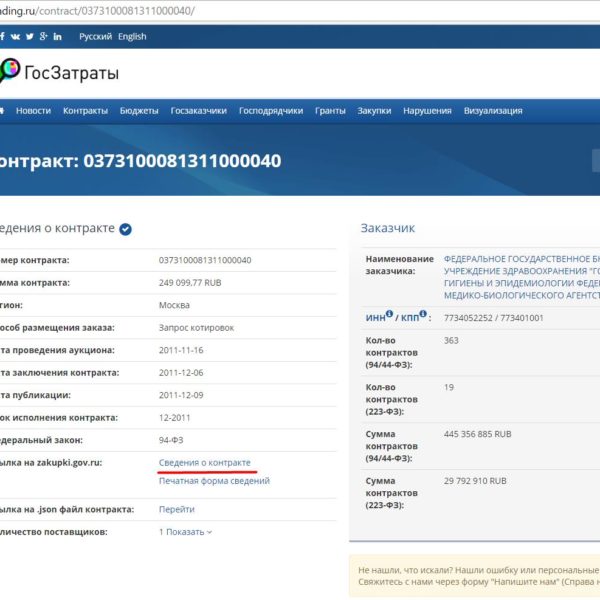Open the Визуализация menu item
Viewport: 600px width, 600px height.
click(x=493, y=111)
